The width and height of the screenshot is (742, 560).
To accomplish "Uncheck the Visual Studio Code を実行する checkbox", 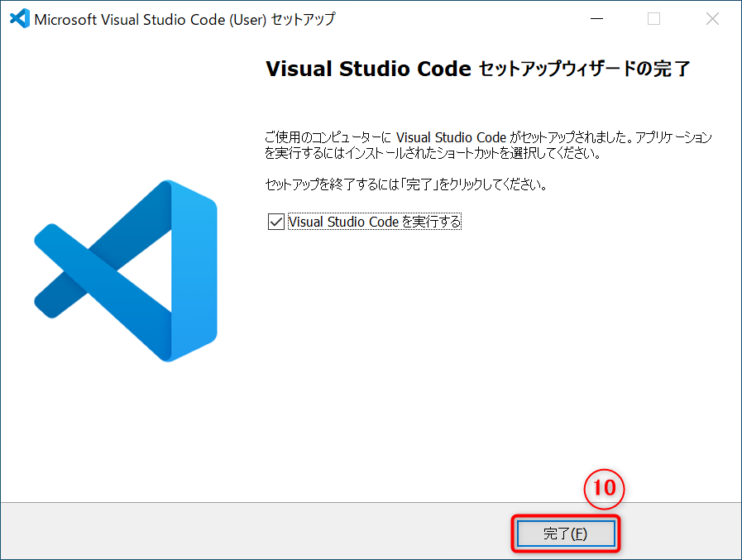I will coord(276,222).
